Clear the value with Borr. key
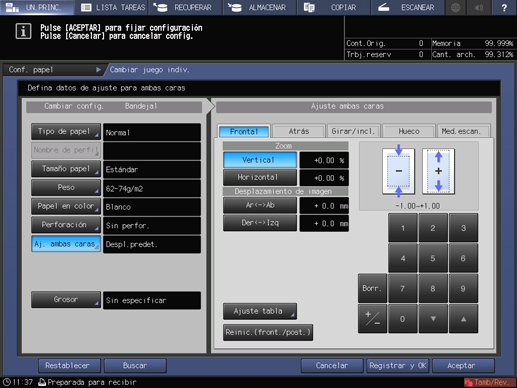This screenshot has height=388, width=517. pos(372,288)
